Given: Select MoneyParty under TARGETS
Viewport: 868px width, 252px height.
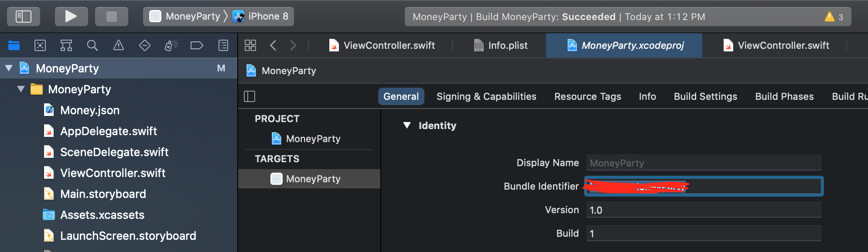Looking at the screenshot, I should [x=309, y=179].
